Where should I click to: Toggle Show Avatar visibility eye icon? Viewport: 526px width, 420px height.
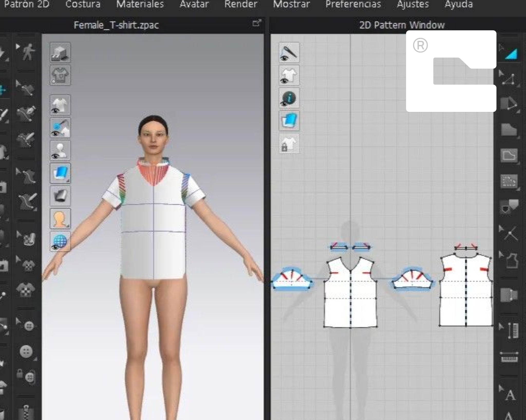tap(60, 151)
